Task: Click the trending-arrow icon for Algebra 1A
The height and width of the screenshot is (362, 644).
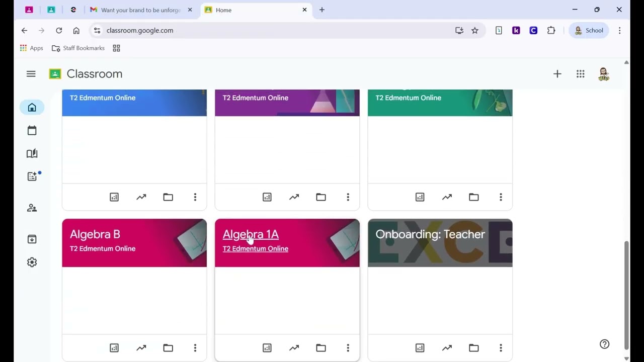Action: pyautogui.click(x=294, y=348)
